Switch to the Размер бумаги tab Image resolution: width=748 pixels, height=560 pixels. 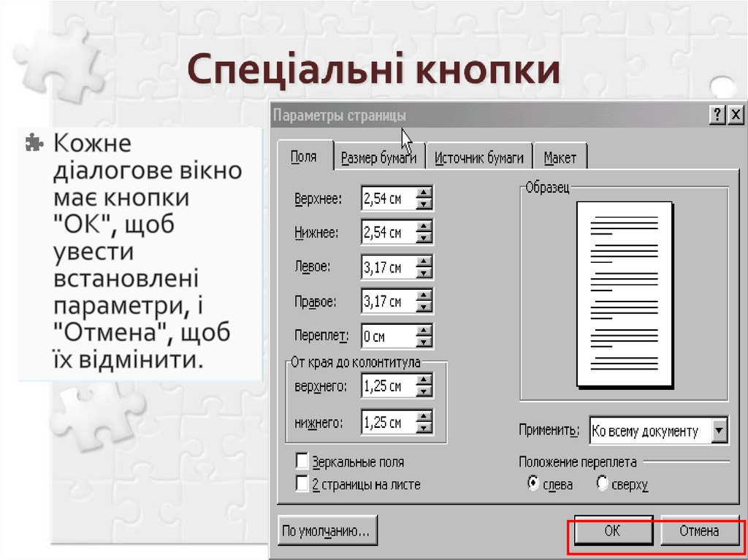380,156
